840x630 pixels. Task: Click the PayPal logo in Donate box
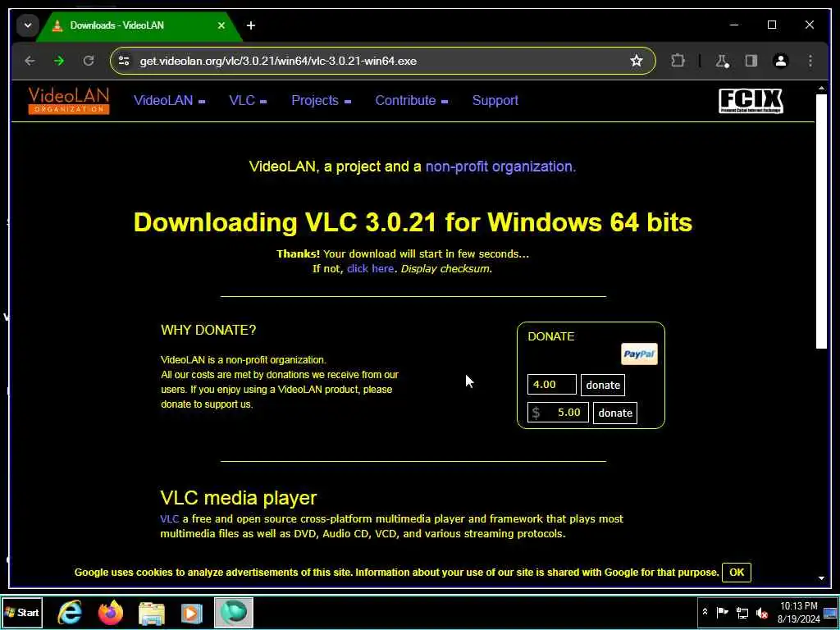(x=639, y=354)
